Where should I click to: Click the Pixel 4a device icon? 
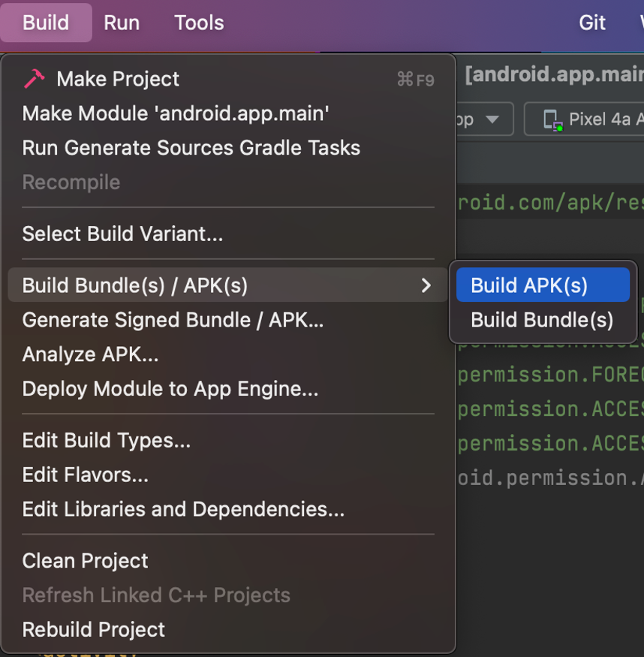point(552,119)
